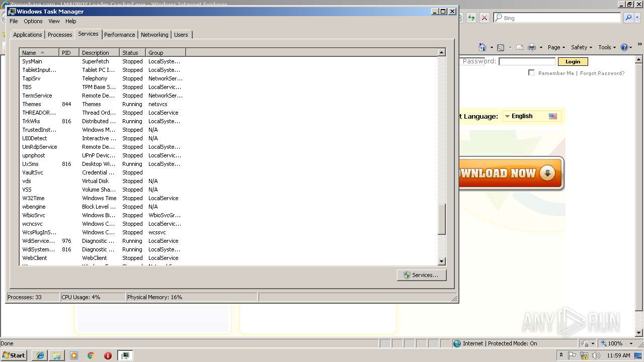Open Task Manager View menu
Screen dimensions: 644x362
[x=54, y=21]
